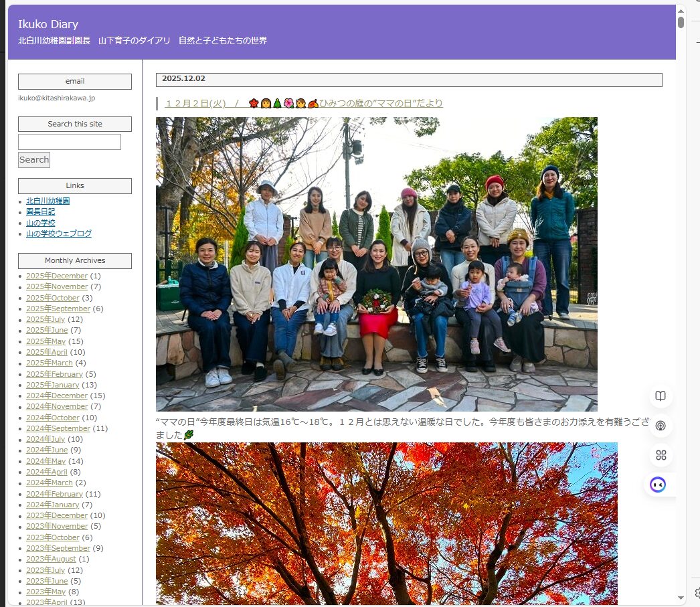The width and height of the screenshot is (700, 607).
Task: Open the 山の学校ウェブログ link
Action: [x=59, y=234]
